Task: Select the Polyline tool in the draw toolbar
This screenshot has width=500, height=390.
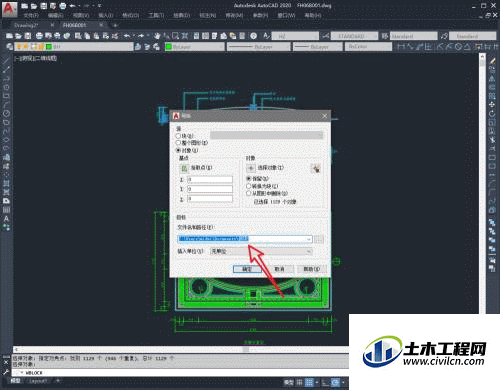Action: point(6,78)
